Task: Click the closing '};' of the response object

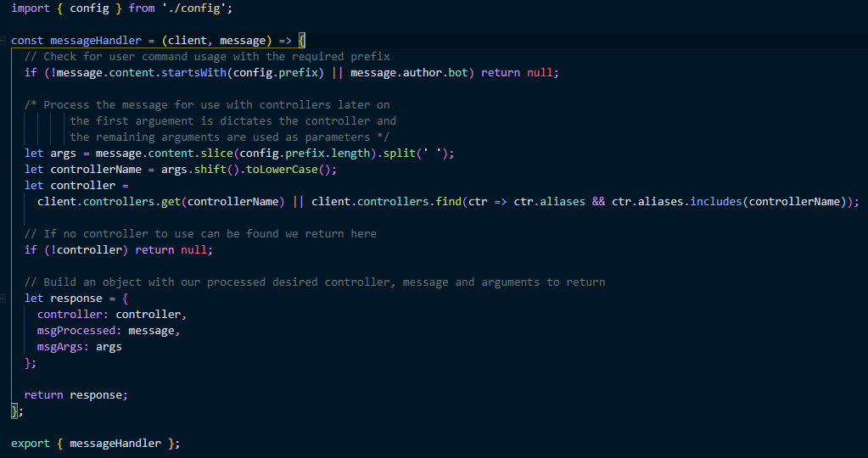Action: tap(31, 363)
